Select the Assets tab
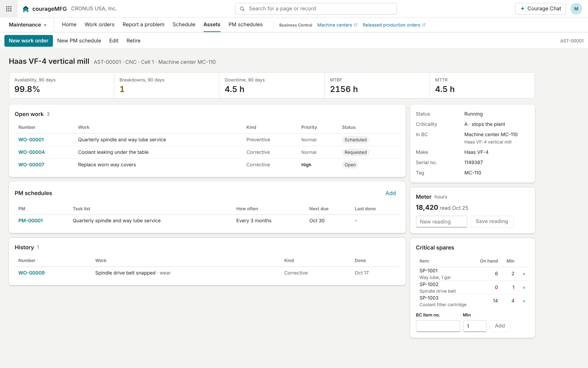 pyautogui.click(x=212, y=25)
